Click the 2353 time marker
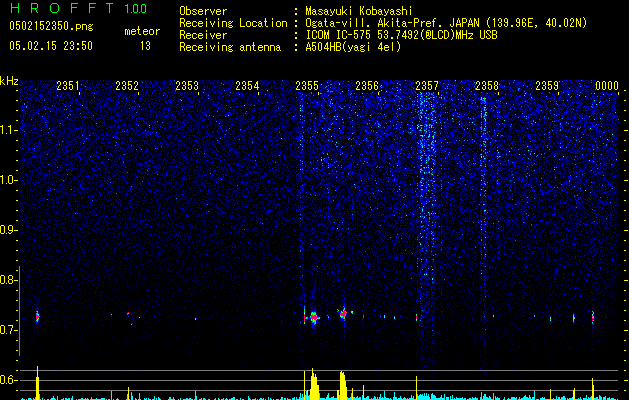 pyautogui.click(x=187, y=86)
